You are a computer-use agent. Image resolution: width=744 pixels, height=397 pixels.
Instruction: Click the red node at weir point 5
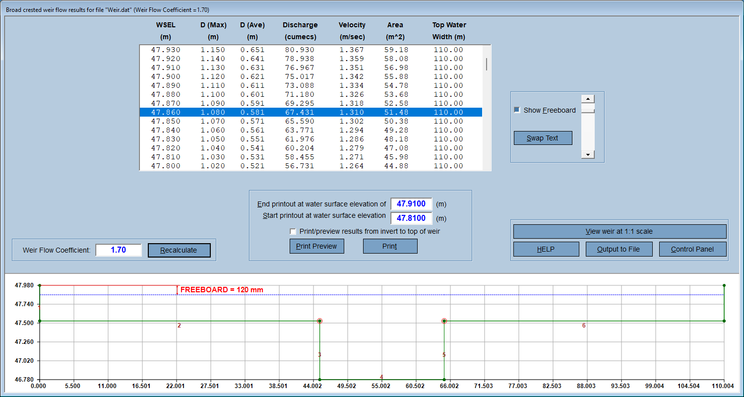444,321
